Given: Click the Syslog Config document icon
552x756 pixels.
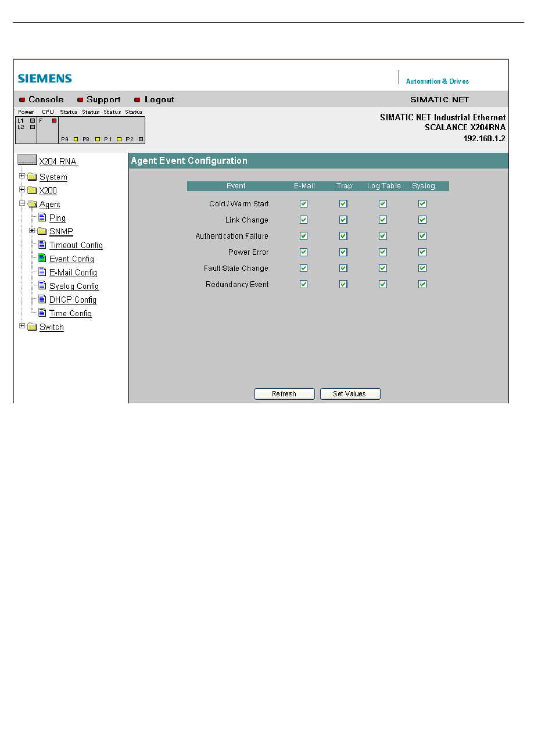Looking at the screenshot, I should 42,285.
